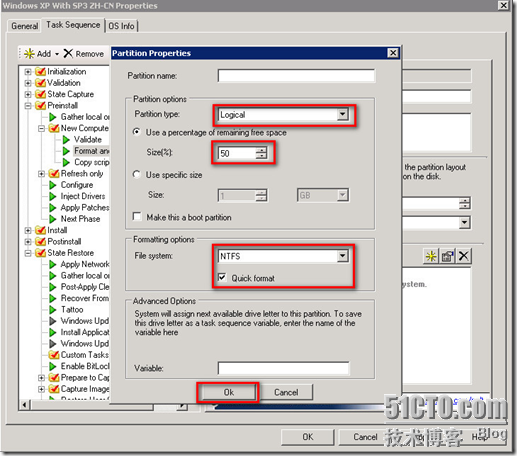Select the Use specific size option

click(137, 174)
